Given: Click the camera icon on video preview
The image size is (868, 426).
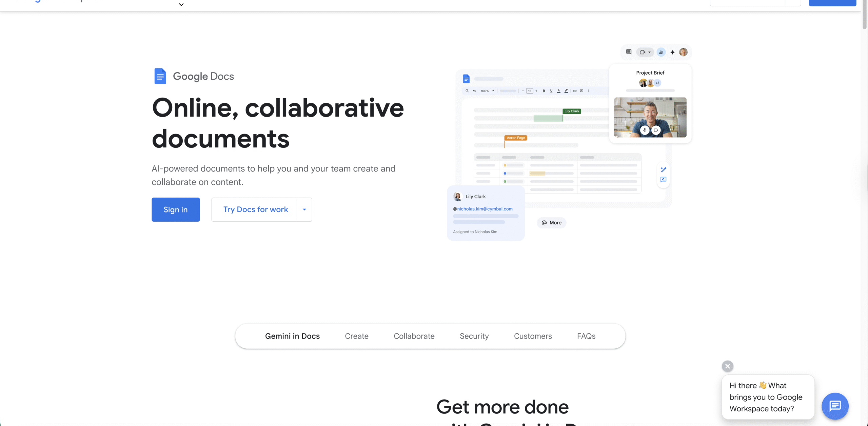Looking at the screenshot, I should (x=656, y=130).
